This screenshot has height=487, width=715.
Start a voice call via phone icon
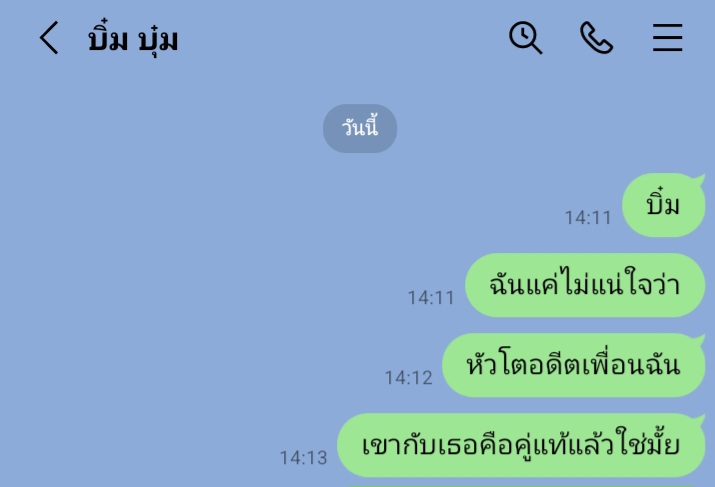click(x=596, y=38)
